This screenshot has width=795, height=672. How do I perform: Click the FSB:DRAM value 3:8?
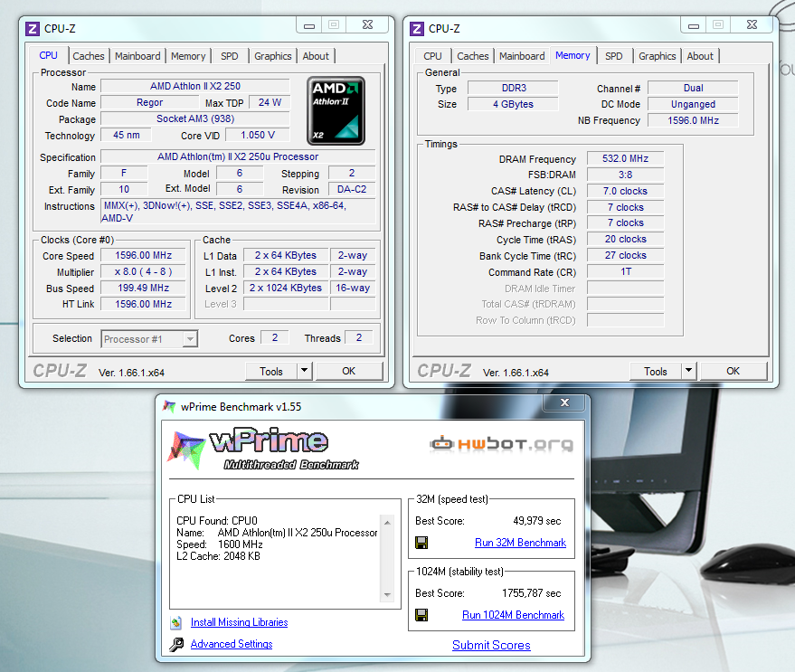(x=625, y=175)
